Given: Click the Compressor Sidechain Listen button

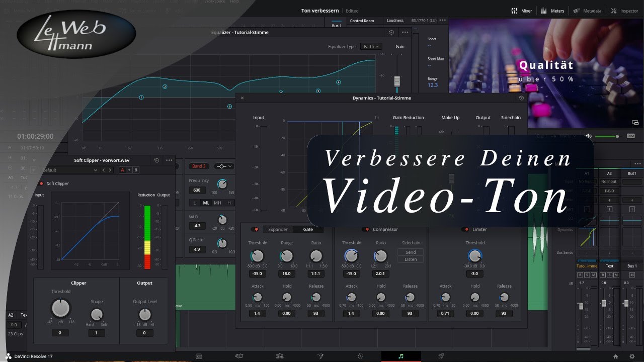Looking at the screenshot, I should 411,259.
